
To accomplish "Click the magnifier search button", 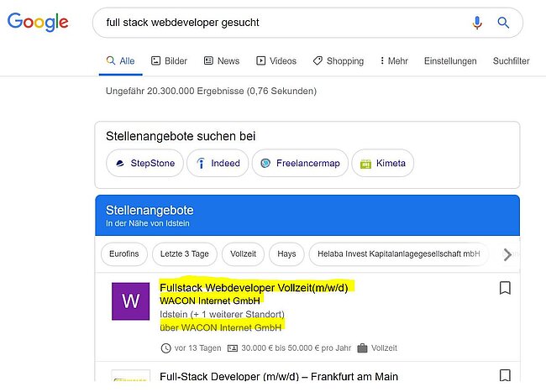I will point(503,23).
